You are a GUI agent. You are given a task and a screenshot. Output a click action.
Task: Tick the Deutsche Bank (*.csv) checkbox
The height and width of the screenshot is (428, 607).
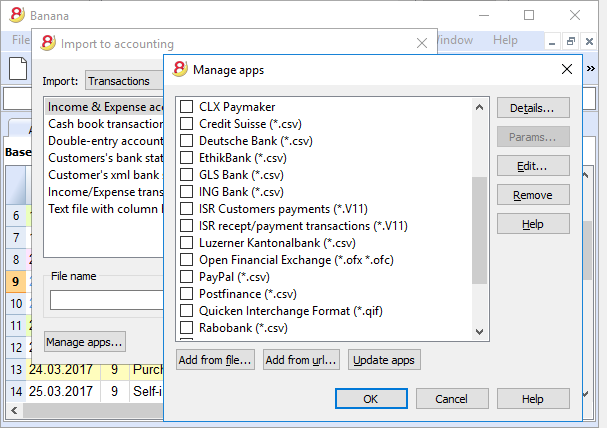click(x=187, y=140)
